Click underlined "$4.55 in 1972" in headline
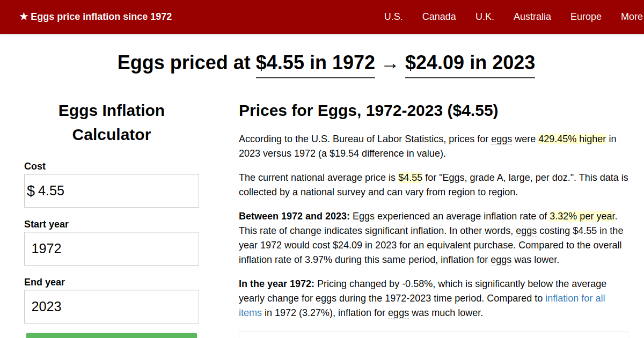The image size is (644, 338). [315, 63]
